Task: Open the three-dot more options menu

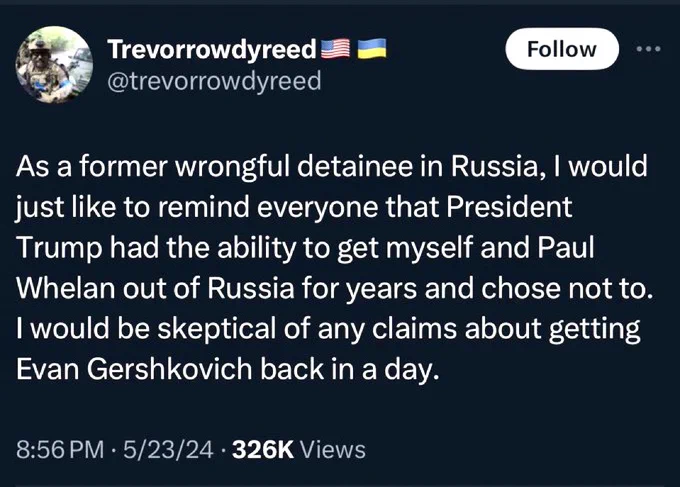Action: point(649,49)
